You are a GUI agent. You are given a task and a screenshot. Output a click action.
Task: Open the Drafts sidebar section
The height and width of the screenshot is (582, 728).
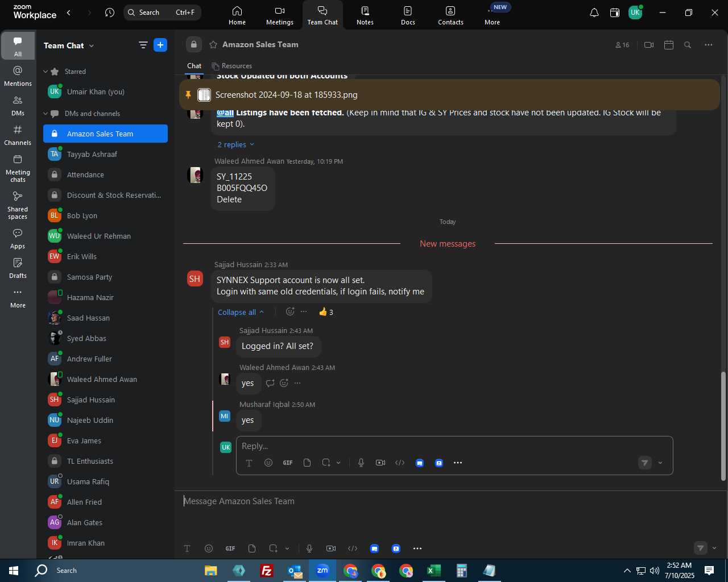tap(18, 268)
